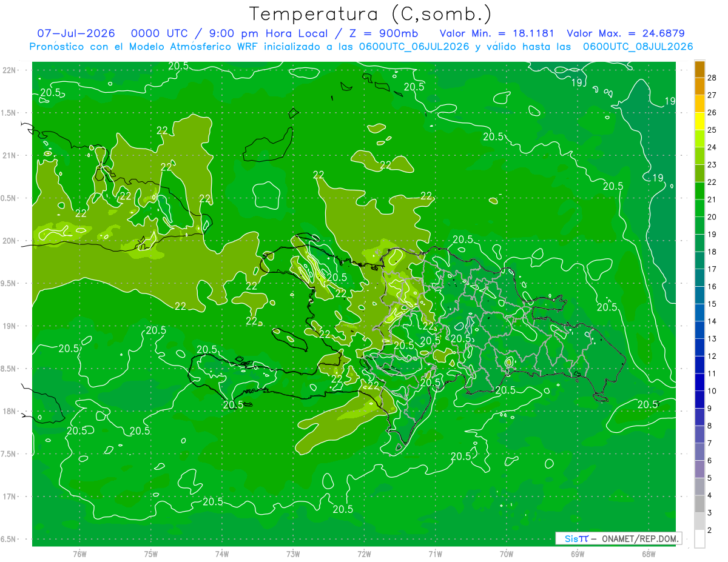Click the "Valor Min. = 18.1181" value
The image size is (728, 562).
[x=496, y=33]
